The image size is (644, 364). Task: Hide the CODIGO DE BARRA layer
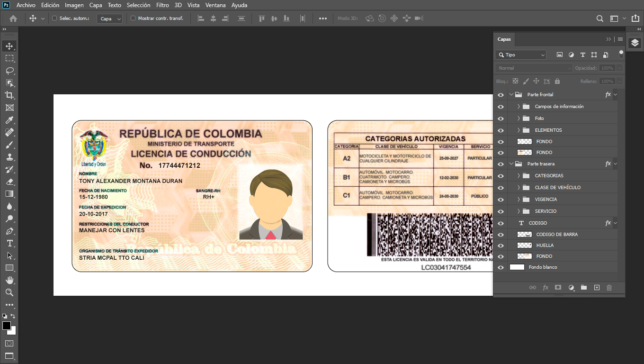pos(501,235)
